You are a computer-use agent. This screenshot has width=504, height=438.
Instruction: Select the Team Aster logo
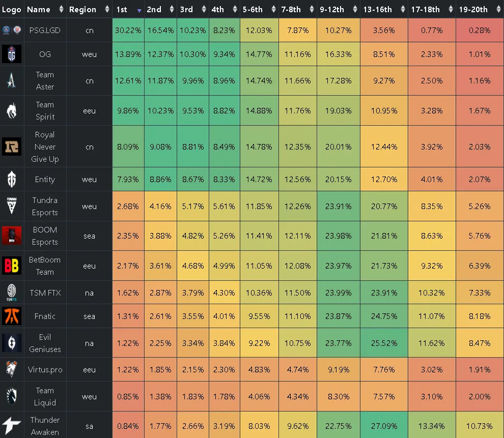coord(12,80)
